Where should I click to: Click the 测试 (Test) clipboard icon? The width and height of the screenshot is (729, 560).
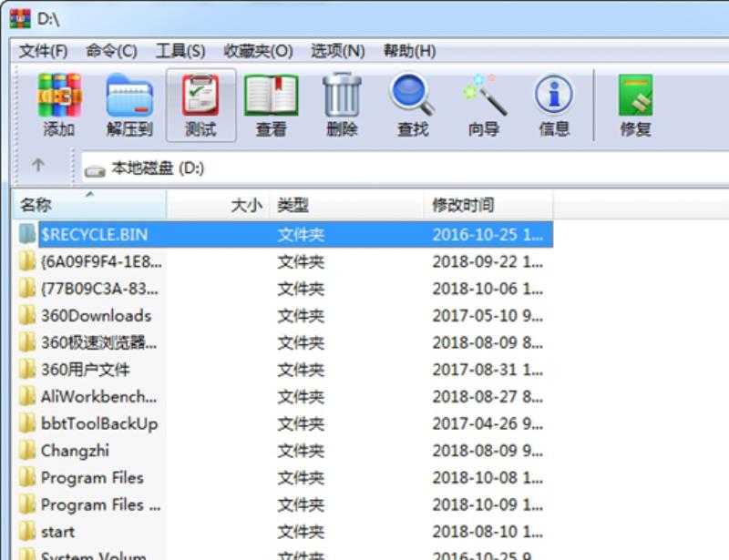(x=200, y=95)
